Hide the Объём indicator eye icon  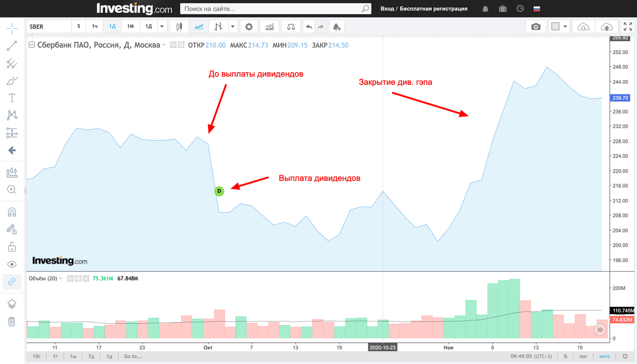pos(70,278)
